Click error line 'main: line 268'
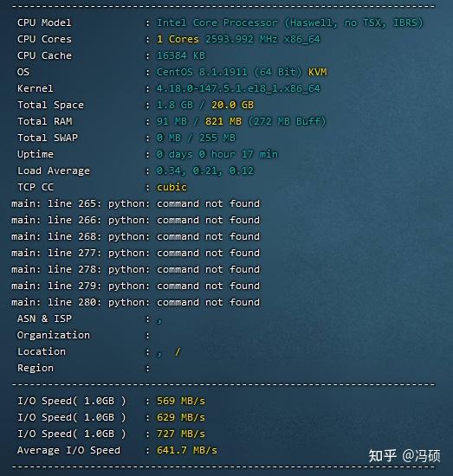The image size is (453, 476). coord(135,236)
